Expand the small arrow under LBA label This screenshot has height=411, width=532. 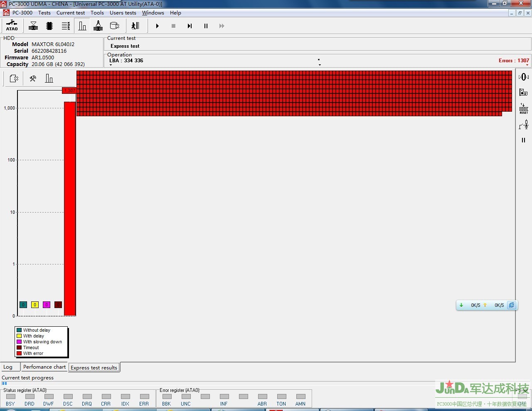click(x=111, y=65)
